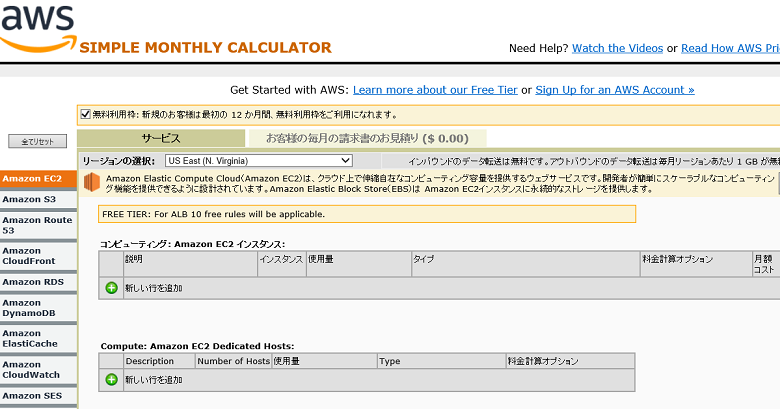Open the monthly bill estimate tab
Viewport: 780px width, 409px height.
tap(367, 138)
